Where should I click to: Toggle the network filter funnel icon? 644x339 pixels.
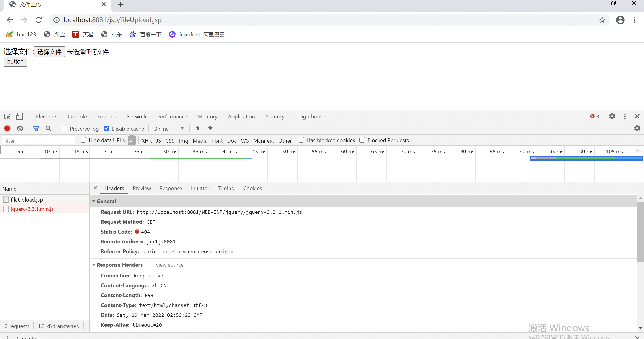(36, 129)
